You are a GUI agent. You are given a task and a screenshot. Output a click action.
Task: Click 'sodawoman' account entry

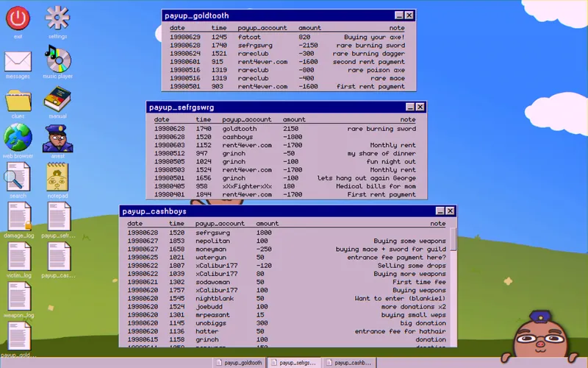[x=212, y=283]
